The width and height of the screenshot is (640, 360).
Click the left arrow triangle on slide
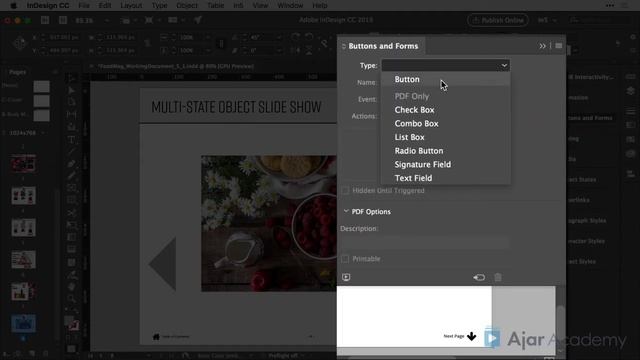pyautogui.click(x=162, y=264)
